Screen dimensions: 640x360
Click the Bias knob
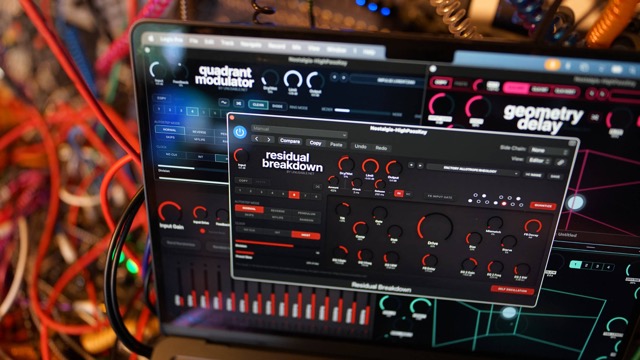pyautogui.click(x=473, y=239)
